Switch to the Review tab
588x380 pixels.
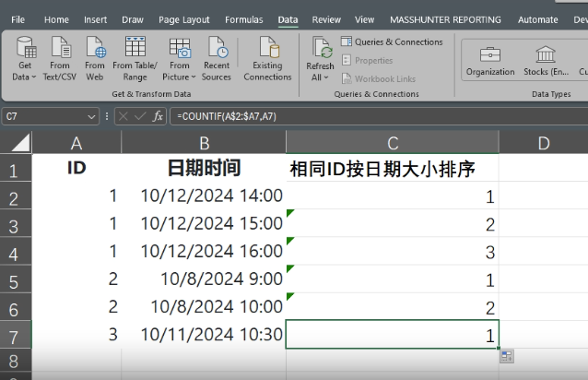tap(326, 19)
